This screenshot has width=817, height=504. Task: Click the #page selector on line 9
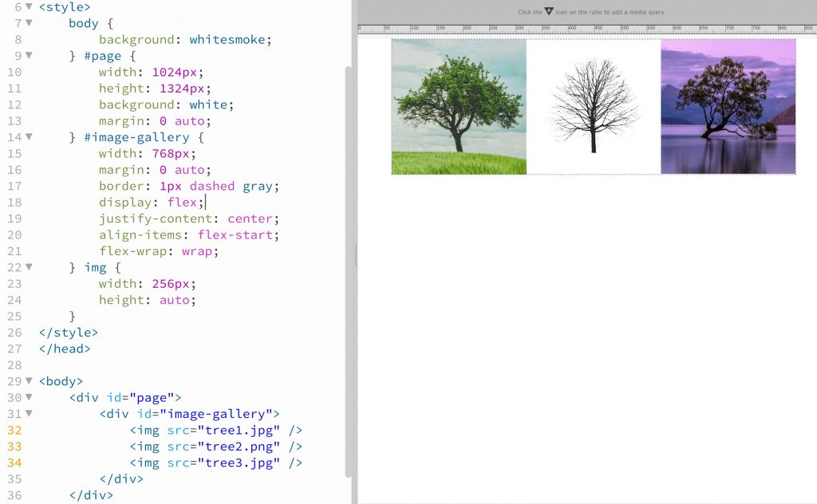pos(103,57)
